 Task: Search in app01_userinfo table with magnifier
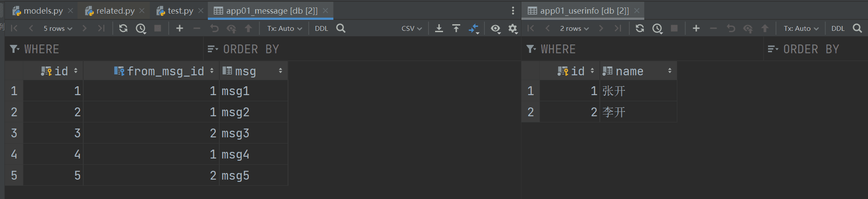857,28
